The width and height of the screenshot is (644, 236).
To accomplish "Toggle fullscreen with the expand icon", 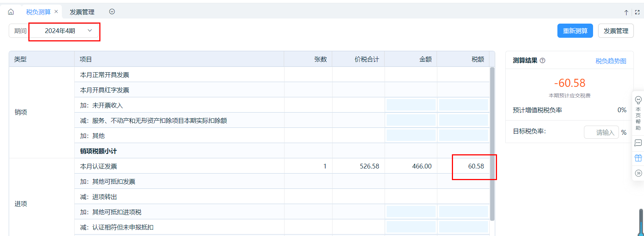I will tap(637, 12).
